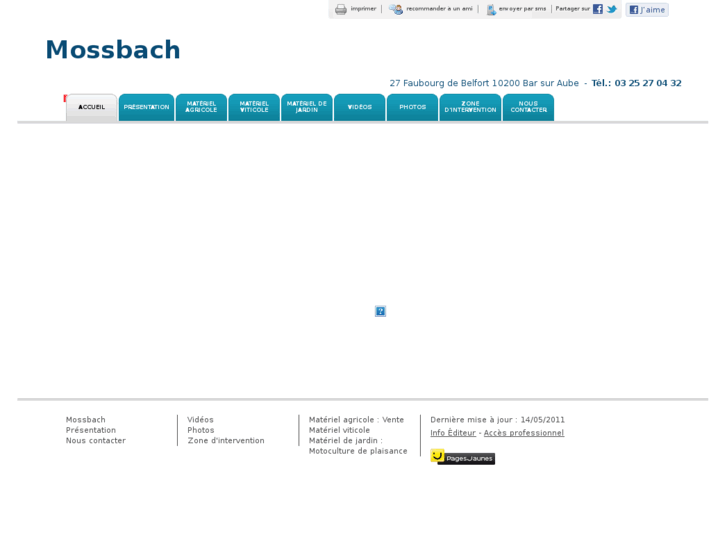Screen dimensions: 727x545
Task: Open footer Présentation link
Action: click(91, 430)
